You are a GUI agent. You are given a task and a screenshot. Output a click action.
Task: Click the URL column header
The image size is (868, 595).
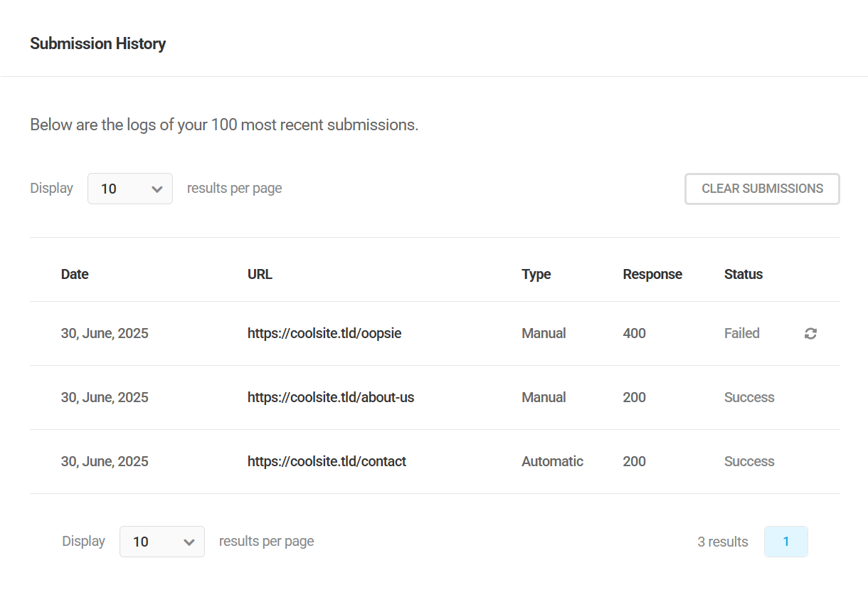260,274
